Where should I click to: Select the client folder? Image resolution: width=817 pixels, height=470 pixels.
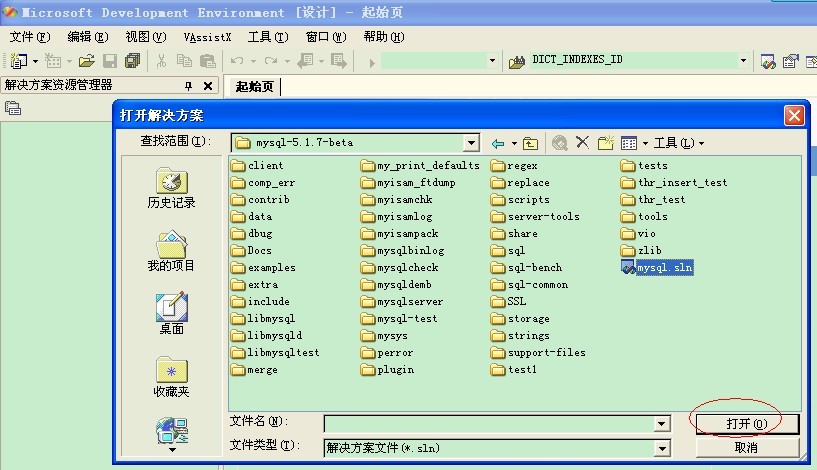(x=257, y=166)
